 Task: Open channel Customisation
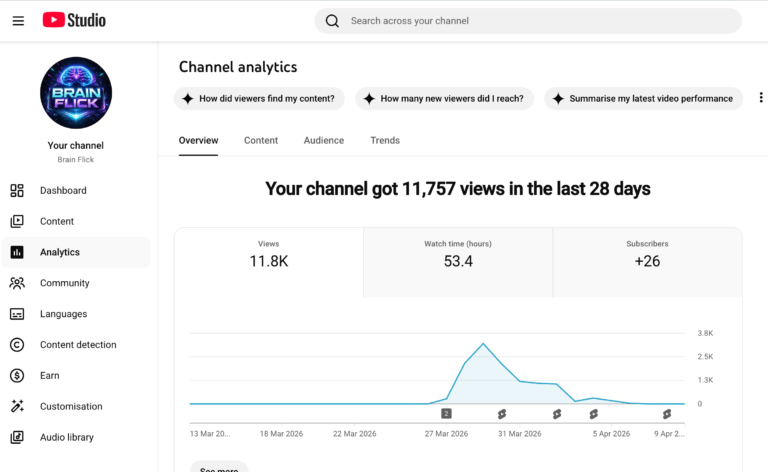(71, 407)
